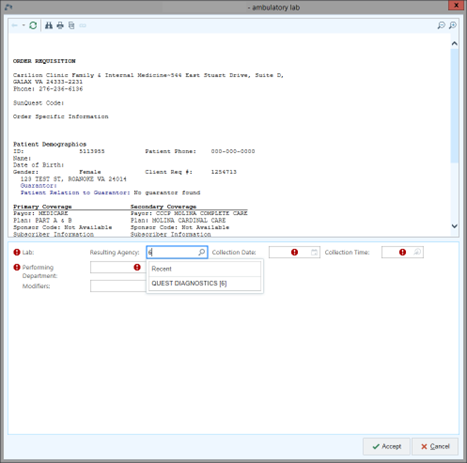Open find with the binoculars icon

pos(49,25)
